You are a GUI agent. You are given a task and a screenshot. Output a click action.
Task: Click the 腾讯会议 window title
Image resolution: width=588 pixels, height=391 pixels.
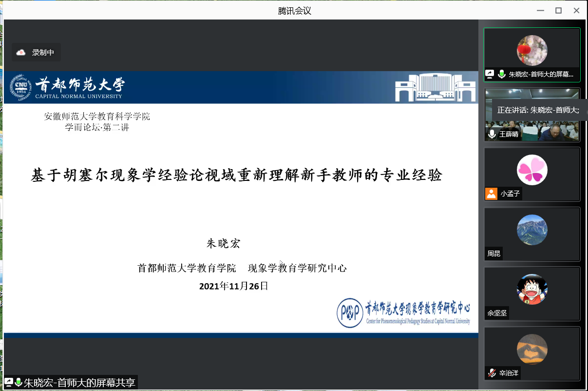(294, 11)
